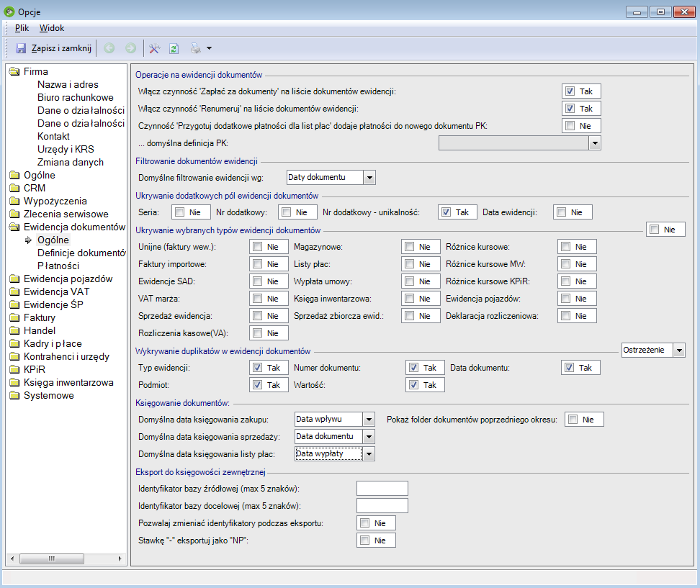Open the Handel folder icon
This screenshot has width=700, height=588.
(x=14, y=330)
